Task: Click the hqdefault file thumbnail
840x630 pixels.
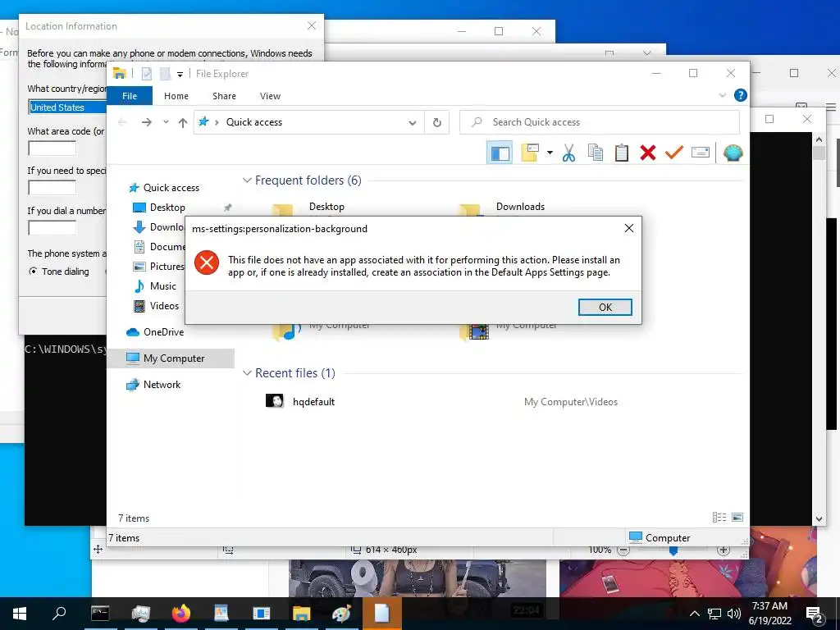Action: (x=274, y=400)
